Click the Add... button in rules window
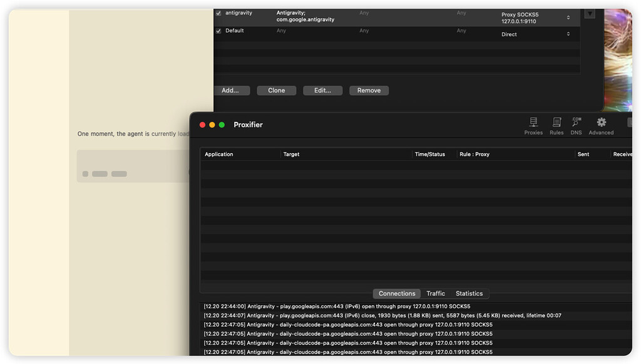Viewport: 641px width, 364px height. pos(232,90)
